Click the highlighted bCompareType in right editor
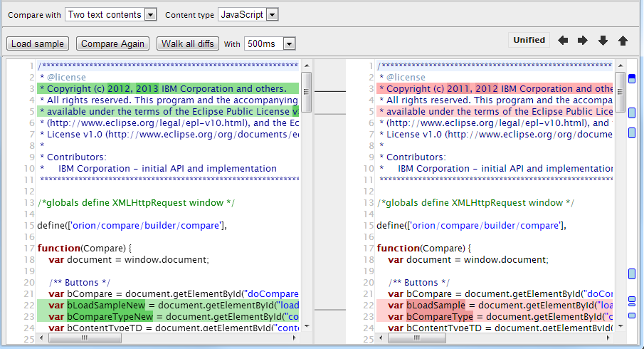This screenshot has width=644, height=349. [440, 316]
